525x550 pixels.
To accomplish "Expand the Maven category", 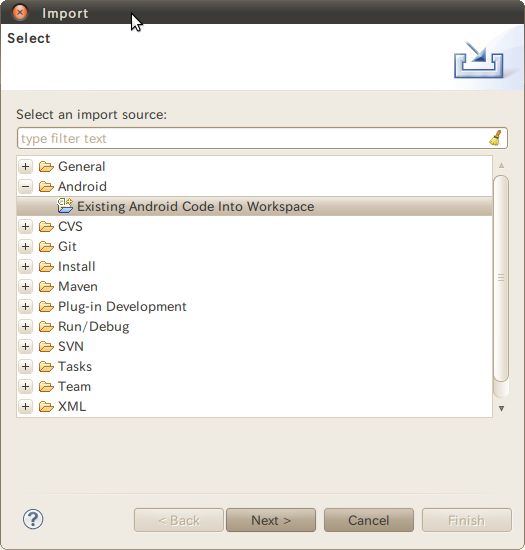I will (x=25, y=286).
